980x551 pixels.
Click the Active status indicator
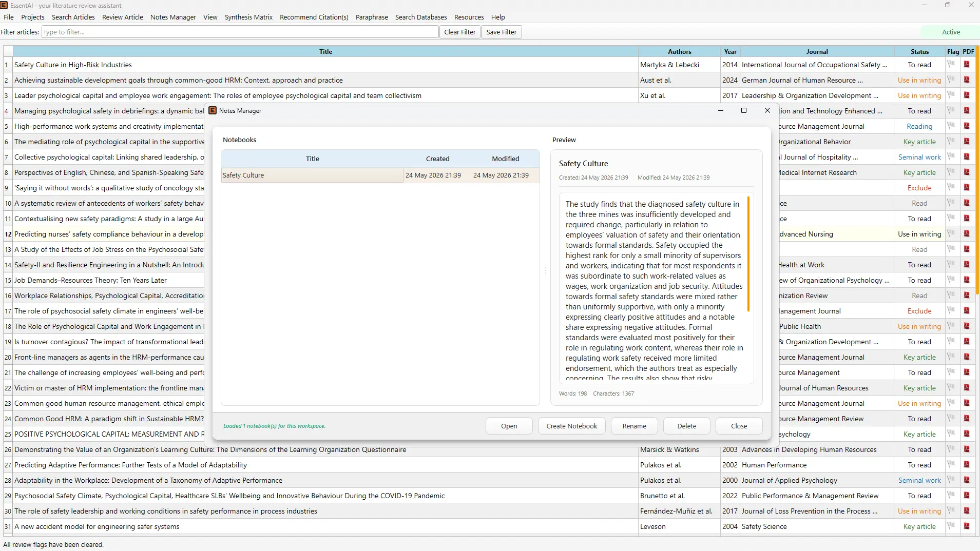tap(951, 32)
